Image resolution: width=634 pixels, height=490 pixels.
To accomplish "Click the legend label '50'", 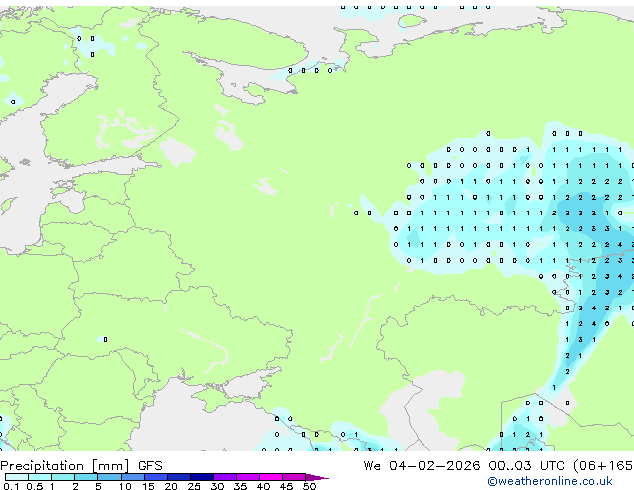I will pos(309,486).
